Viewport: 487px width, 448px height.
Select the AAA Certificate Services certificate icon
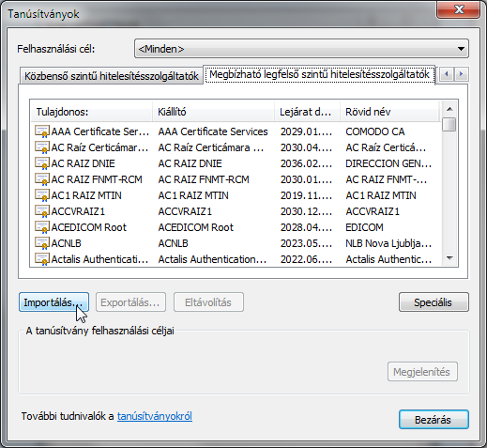coord(42,131)
